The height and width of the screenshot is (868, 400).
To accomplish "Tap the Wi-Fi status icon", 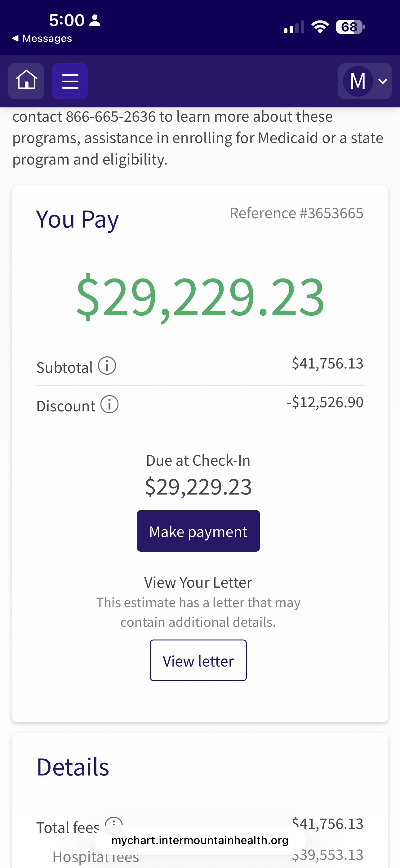I will click(320, 27).
